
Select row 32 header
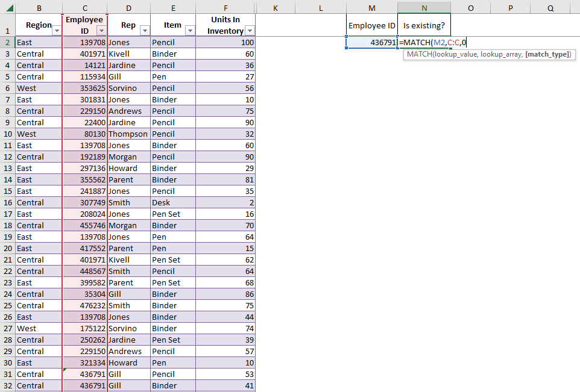8,385
